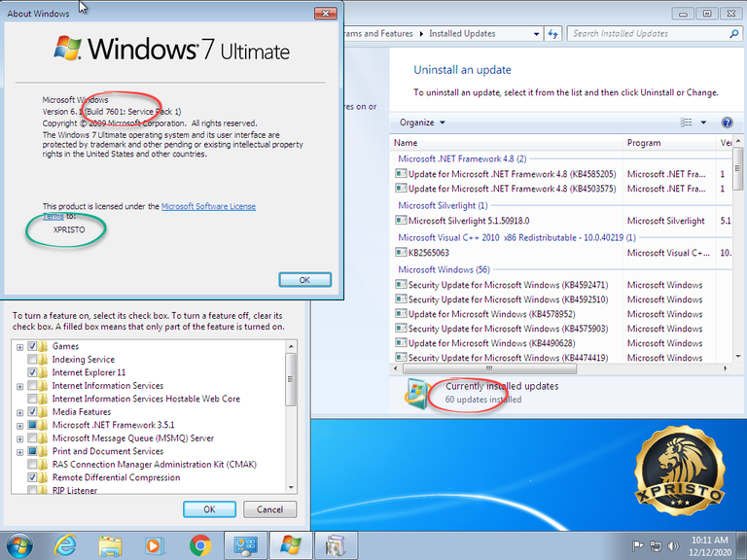Click the help question mark icon
This screenshot has width=747, height=560.
coord(727,122)
